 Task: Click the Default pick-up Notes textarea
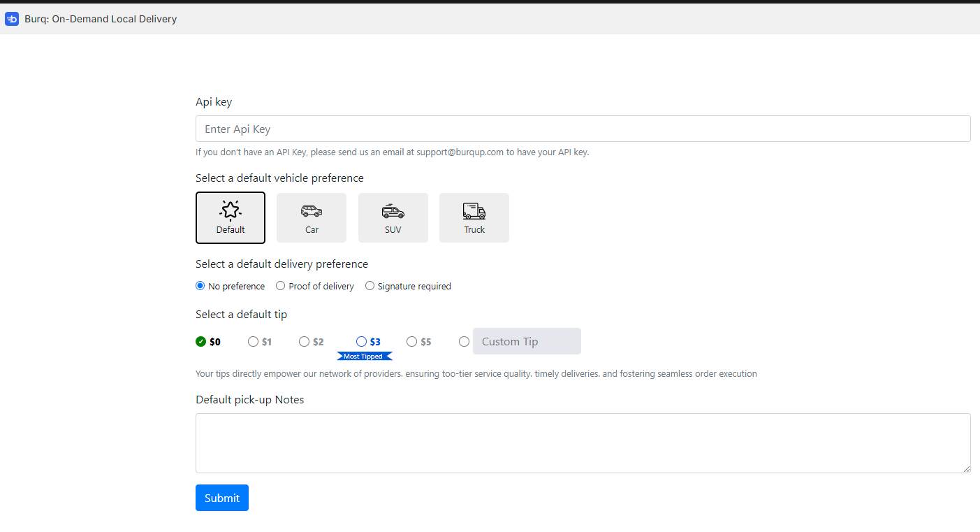583,443
